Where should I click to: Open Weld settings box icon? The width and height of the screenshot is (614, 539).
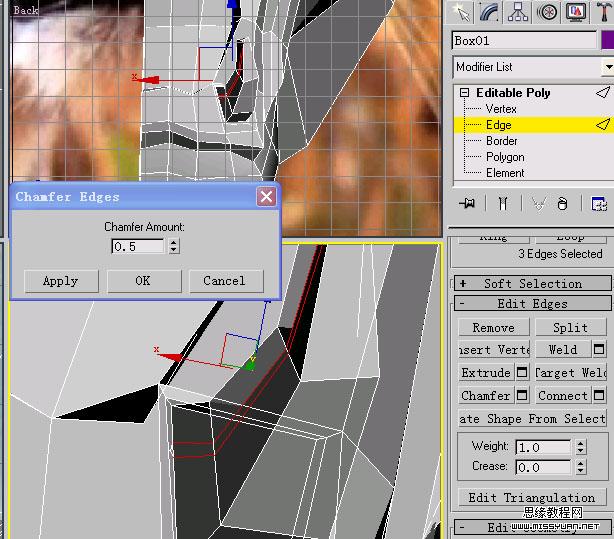tap(599, 349)
